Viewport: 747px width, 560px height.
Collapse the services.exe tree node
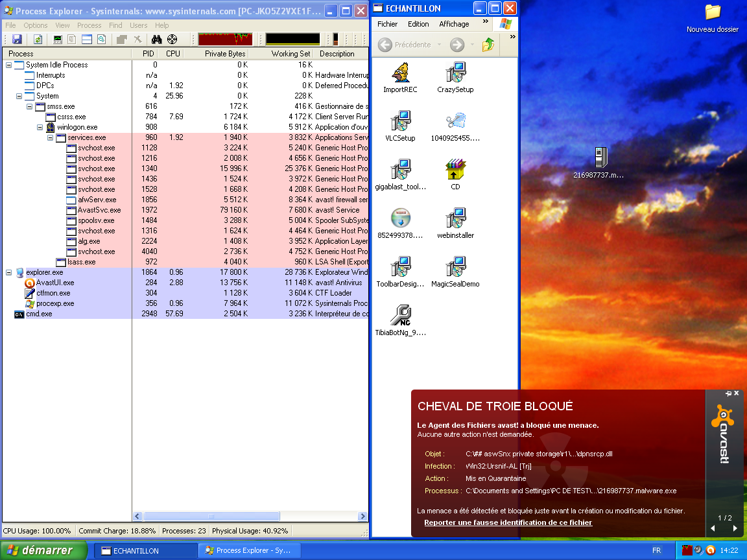pyautogui.click(x=51, y=137)
